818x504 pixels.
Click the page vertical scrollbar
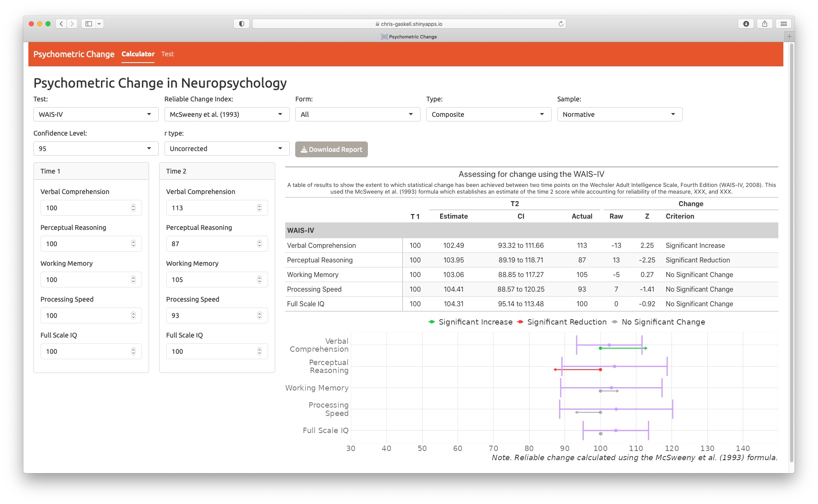(791, 252)
